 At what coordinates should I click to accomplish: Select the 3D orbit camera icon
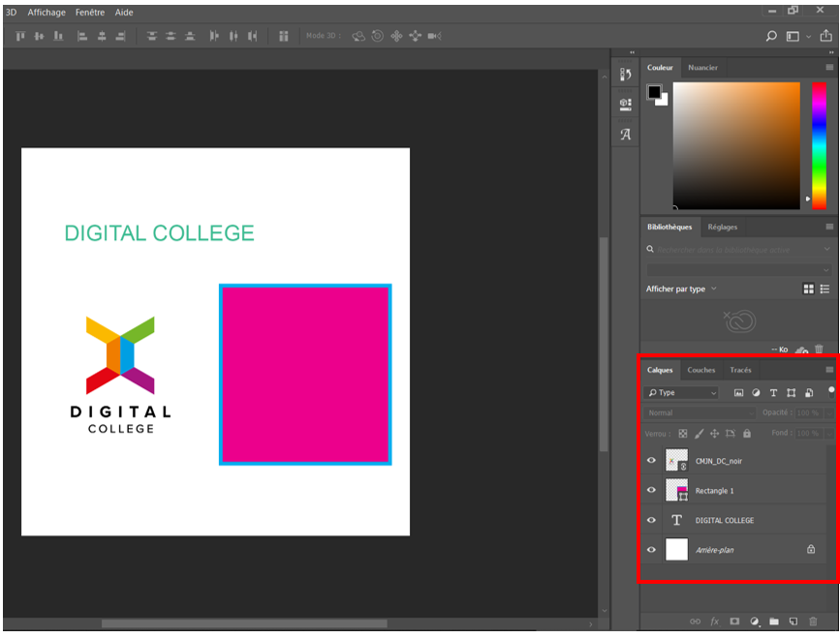coord(358,36)
